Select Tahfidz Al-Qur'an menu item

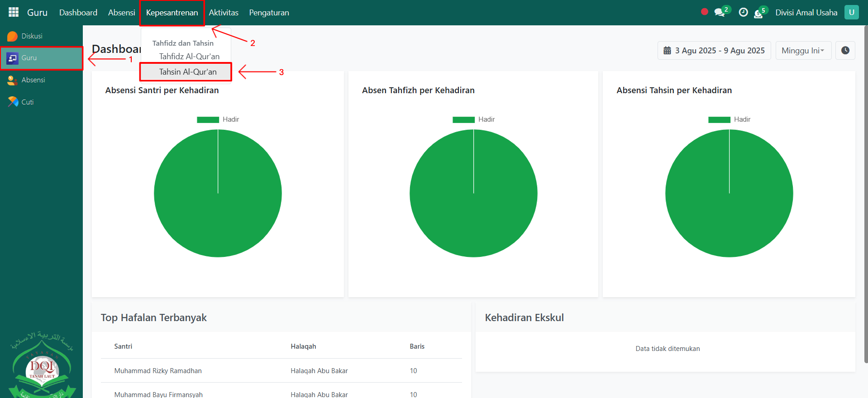point(189,57)
